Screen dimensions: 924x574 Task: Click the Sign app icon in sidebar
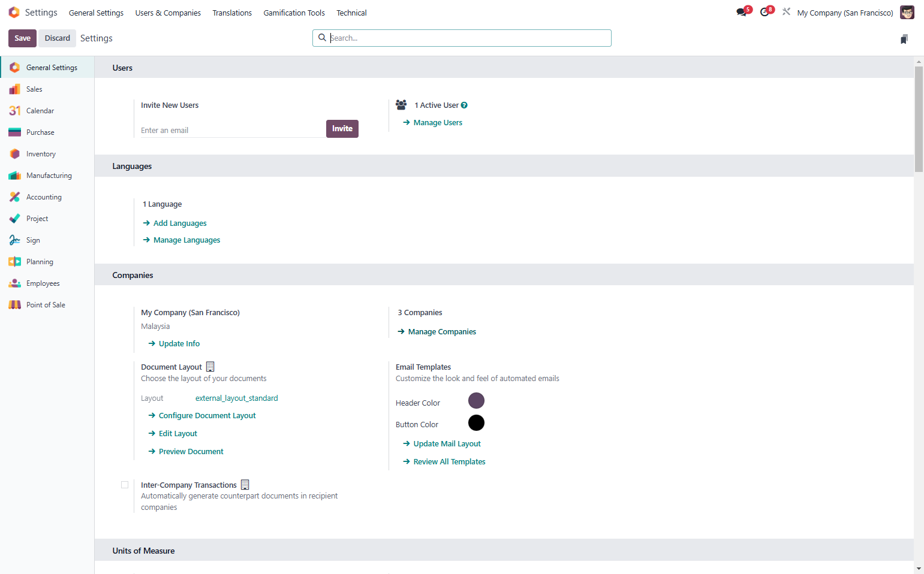pos(14,240)
